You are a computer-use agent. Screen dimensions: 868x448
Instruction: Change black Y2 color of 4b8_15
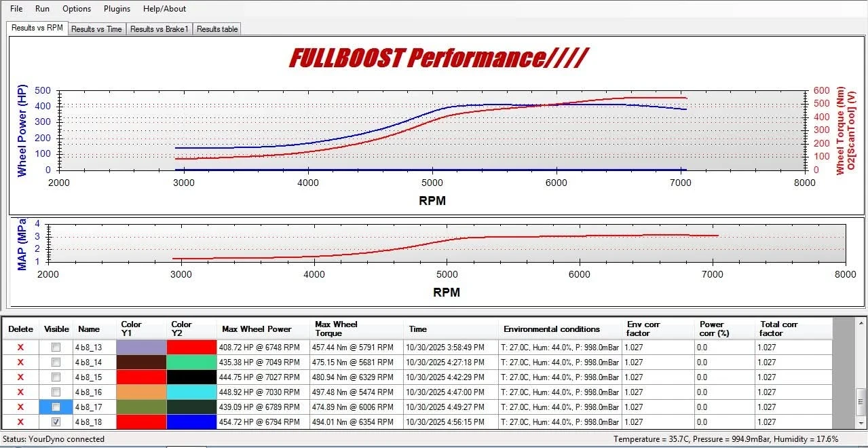point(191,377)
